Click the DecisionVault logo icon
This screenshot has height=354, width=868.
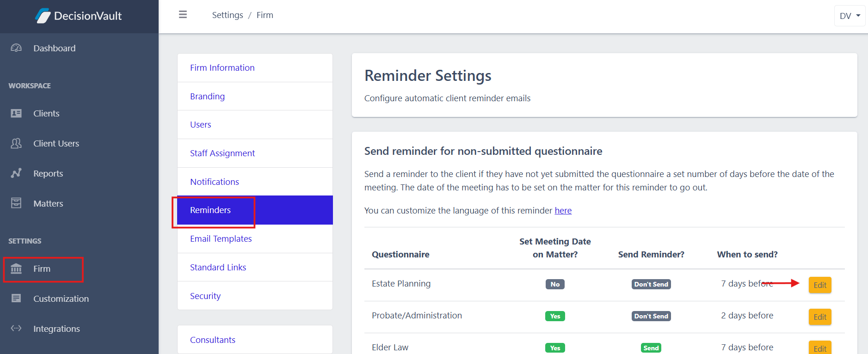43,16
